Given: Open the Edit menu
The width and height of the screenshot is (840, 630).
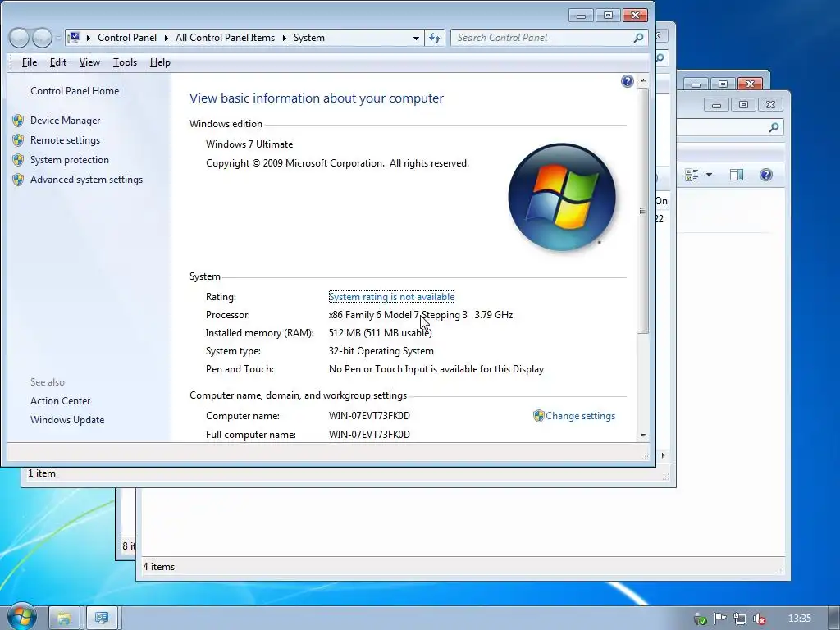Looking at the screenshot, I should pyautogui.click(x=58, y=62).
